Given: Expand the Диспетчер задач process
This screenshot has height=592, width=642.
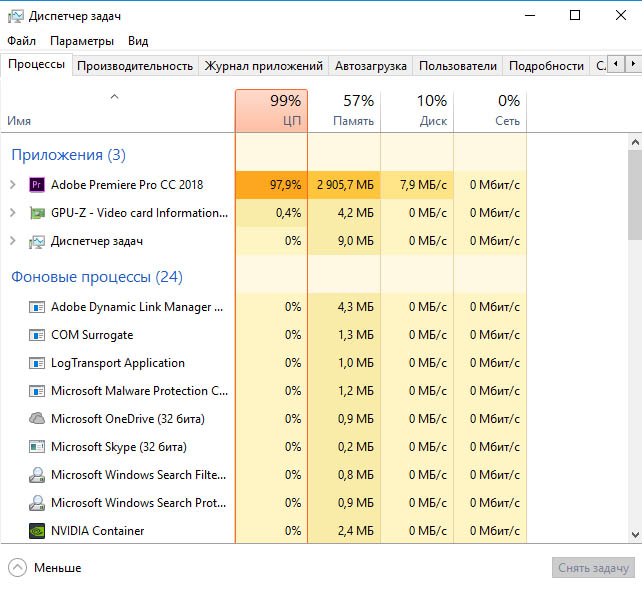Looking at the screenshot, I should (13, 241).
